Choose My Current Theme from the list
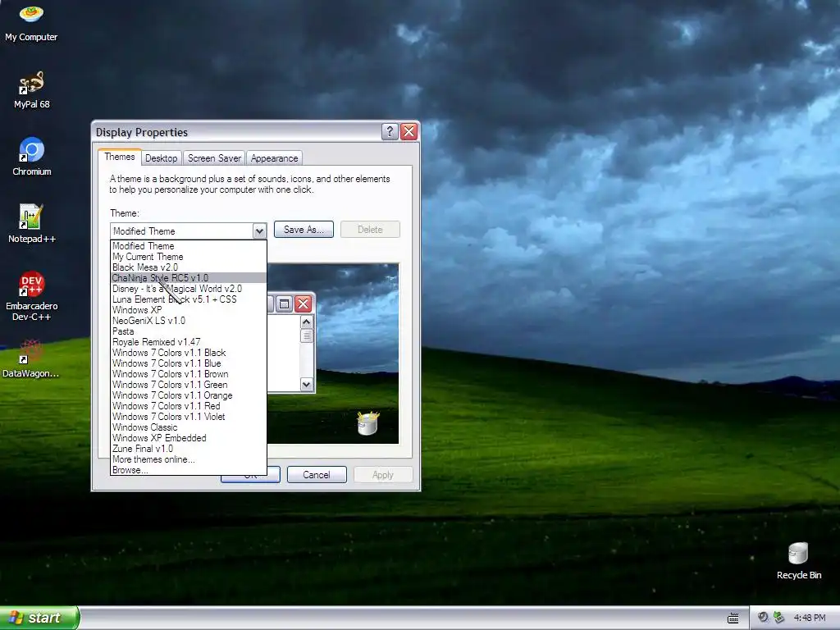Viewport: 840px width, 630px height. point(189,257)
